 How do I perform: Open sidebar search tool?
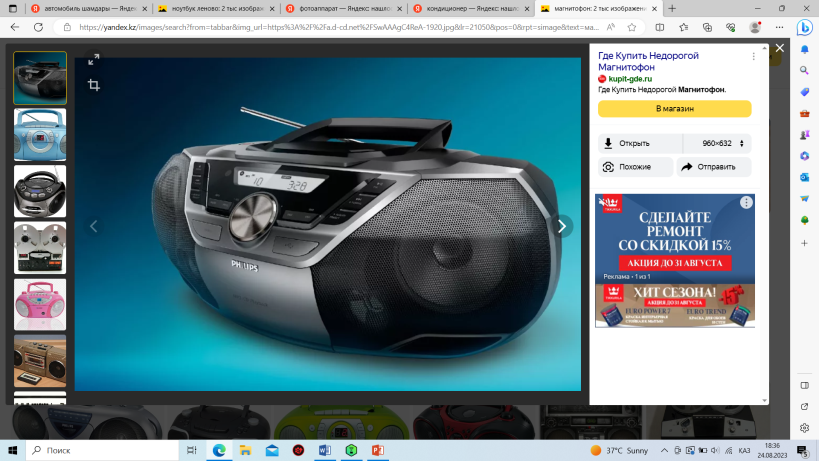pos(804,70)
